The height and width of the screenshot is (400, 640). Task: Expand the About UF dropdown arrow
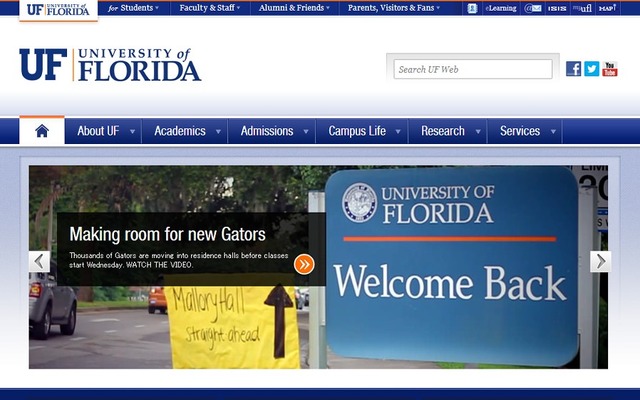coord(132,131)
